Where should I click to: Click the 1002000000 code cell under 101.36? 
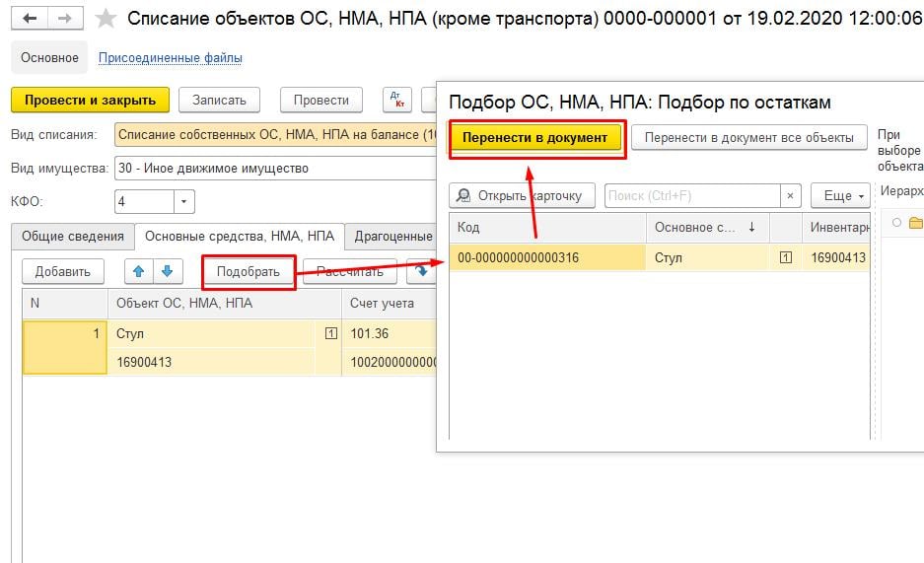[389, 362]
